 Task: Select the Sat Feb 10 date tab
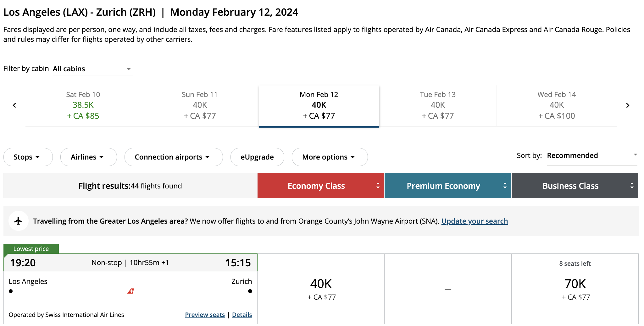tap(83, 106)
